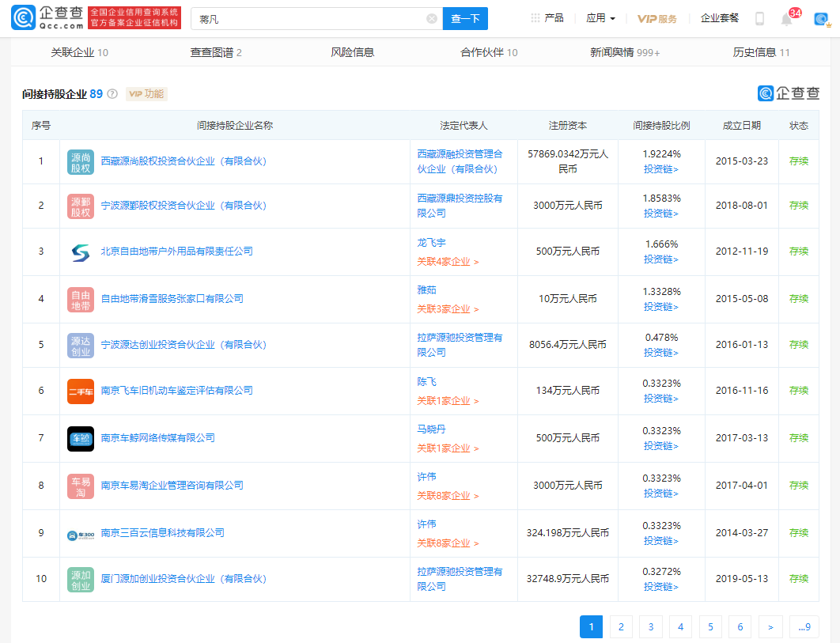
Task: Open the 企业套餐 link
Action: (x=720, y=18)
